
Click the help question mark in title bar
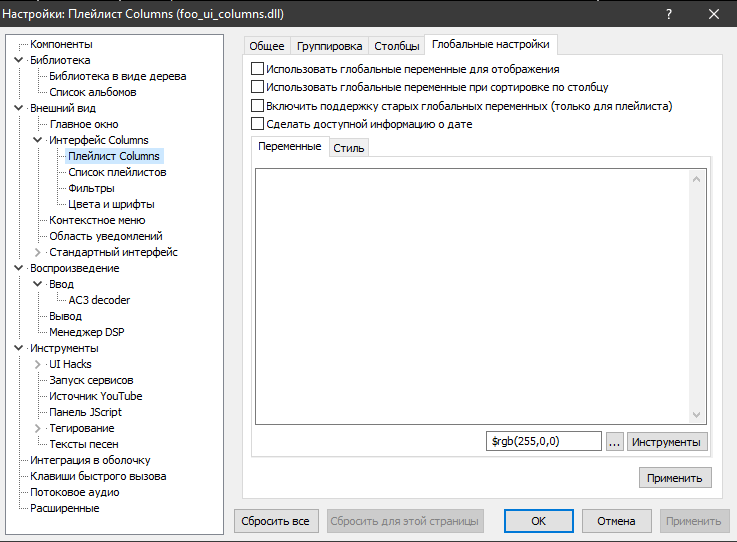pos(668,14)
